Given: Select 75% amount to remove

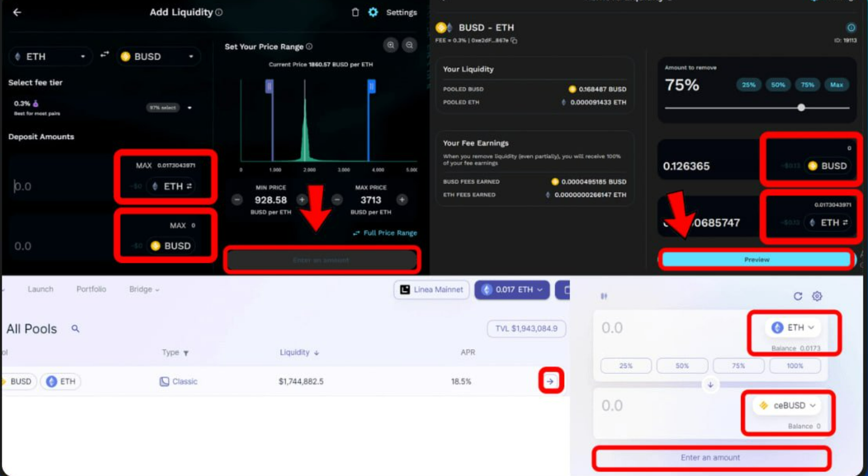Looking at the screenshot, I should [x=807, y=85].
